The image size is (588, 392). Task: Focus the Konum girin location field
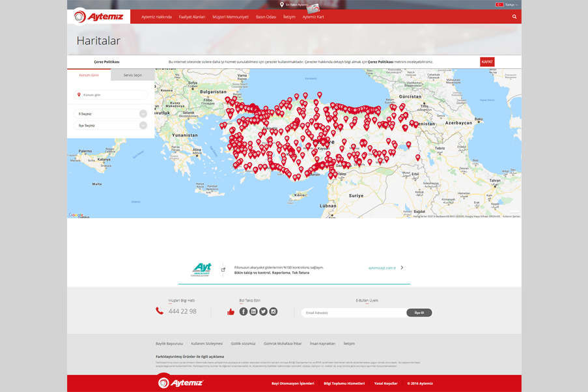[x=111, y=95]
